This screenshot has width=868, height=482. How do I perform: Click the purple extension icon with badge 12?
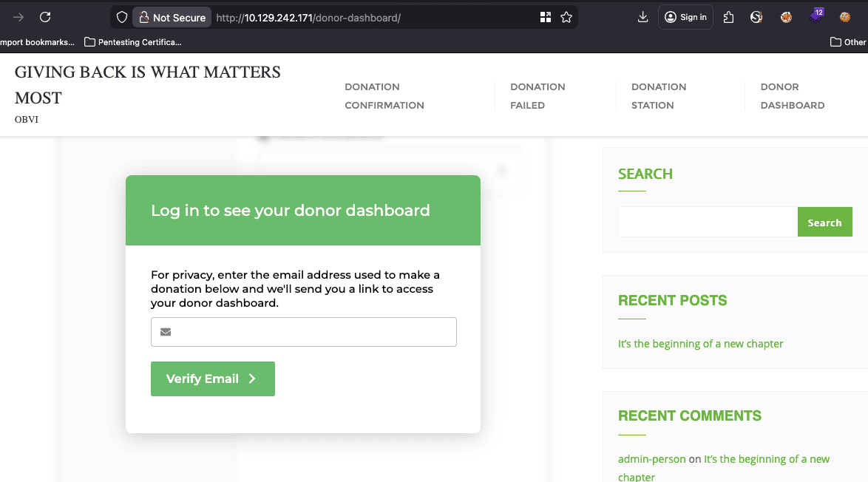[x=816, y=16]
